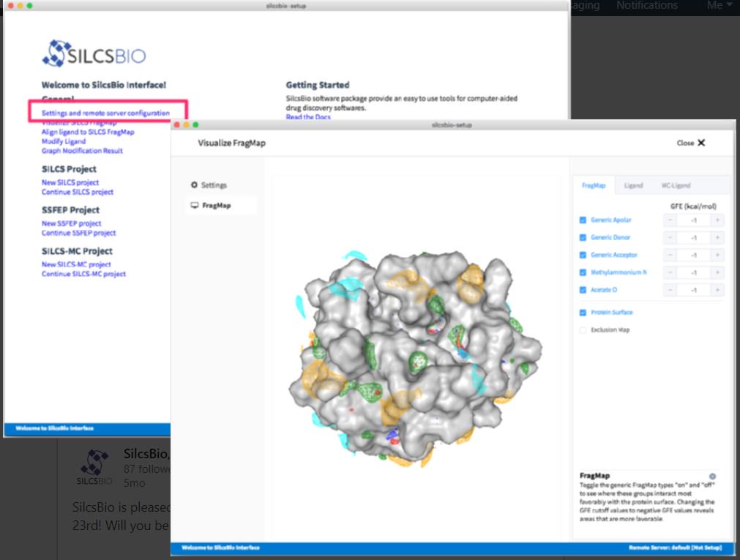The image size is (740, 560).
Task: Decrease Generic Donor GFE with minus button
Action: [670, 237]
